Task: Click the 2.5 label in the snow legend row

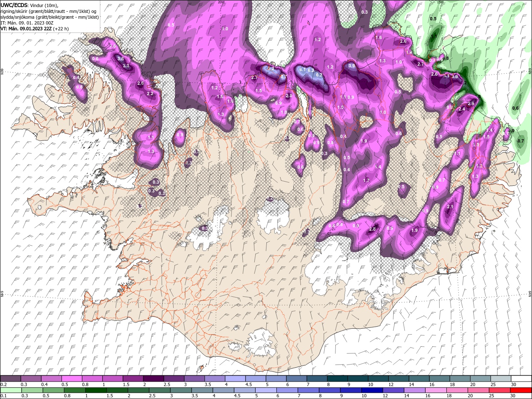Action: [167, 384]
